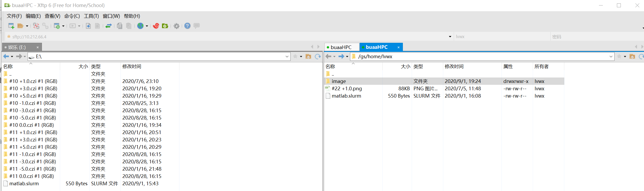Viewport: 644px width, 191px height.
Task: Refresh the local pane
Action: [318, 56]
